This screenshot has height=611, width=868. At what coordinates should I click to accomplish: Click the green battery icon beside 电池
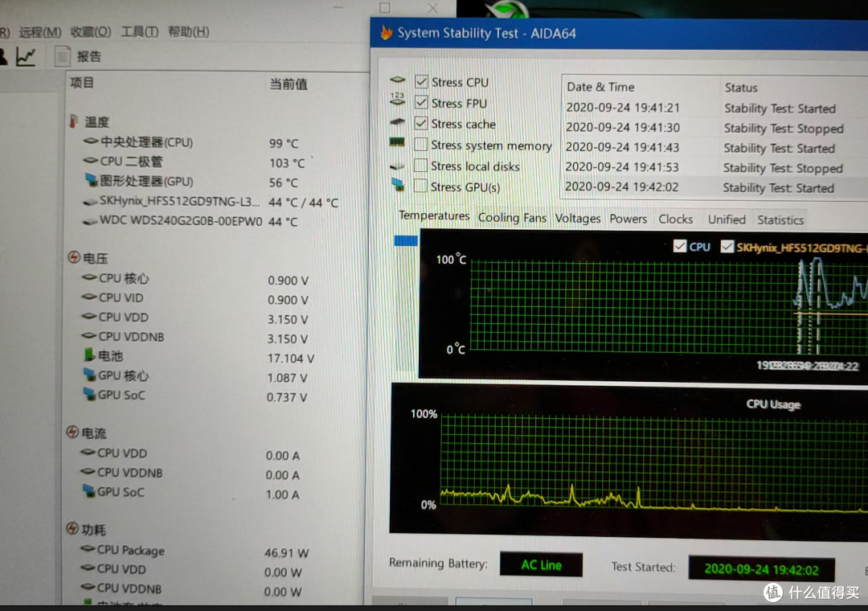tap(88, 355)
